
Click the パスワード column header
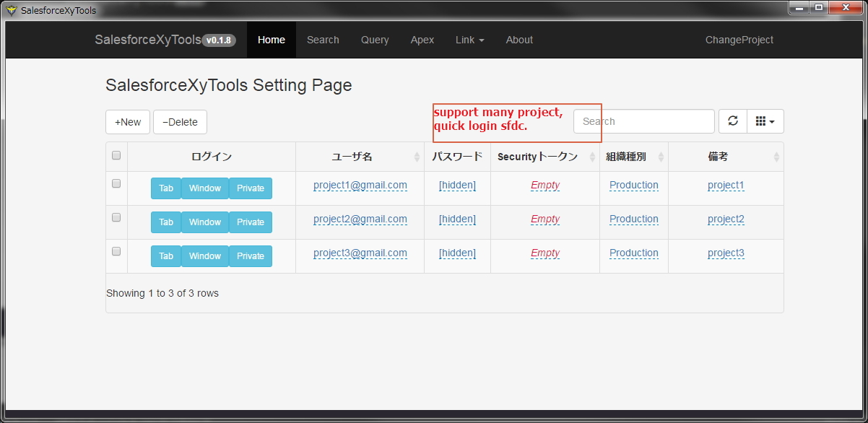(x=457, y=157)
